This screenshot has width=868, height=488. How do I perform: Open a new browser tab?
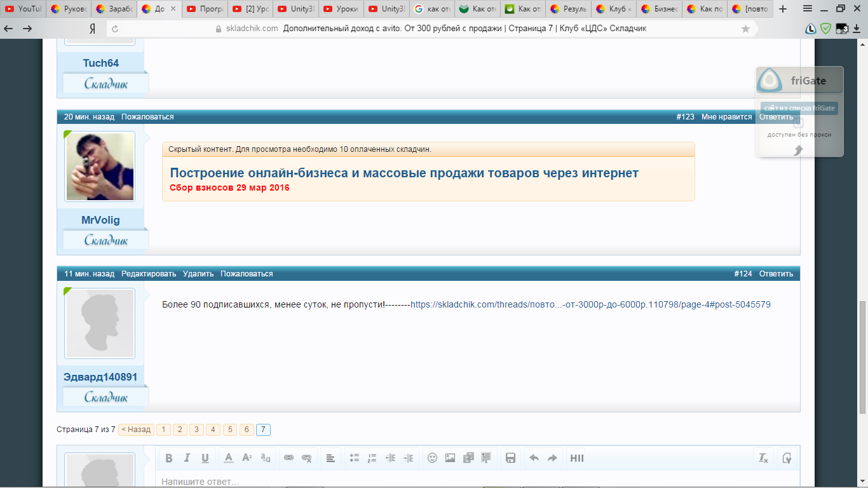coord(783,9)
